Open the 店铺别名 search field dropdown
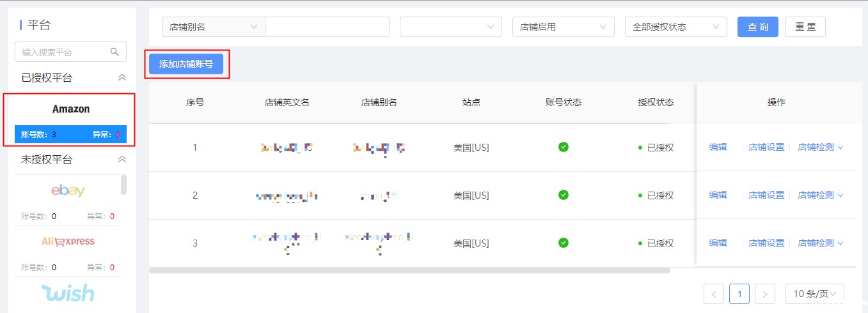Image resolution: width=868 pixels, height=313 pixels. (214, 27)
